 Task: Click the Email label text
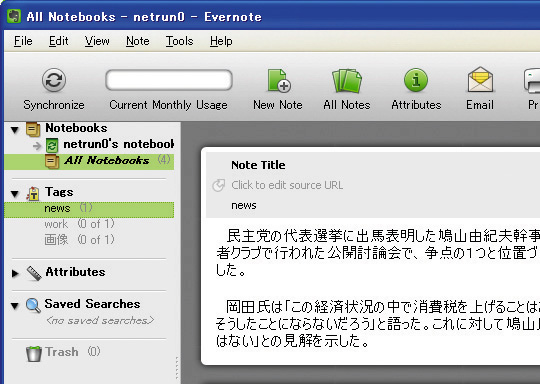tap(480, 105)
